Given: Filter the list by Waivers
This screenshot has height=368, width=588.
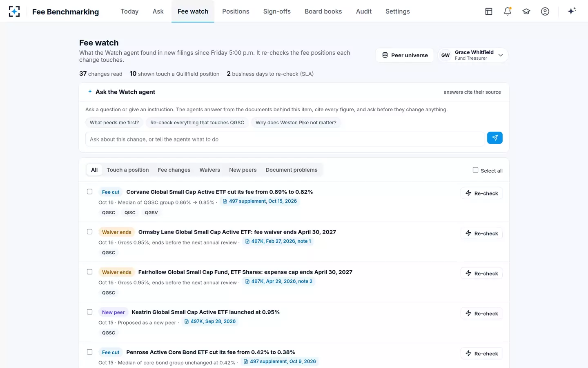Looking at the screenshot, I should pyautogui.click(x=210, y=170).
